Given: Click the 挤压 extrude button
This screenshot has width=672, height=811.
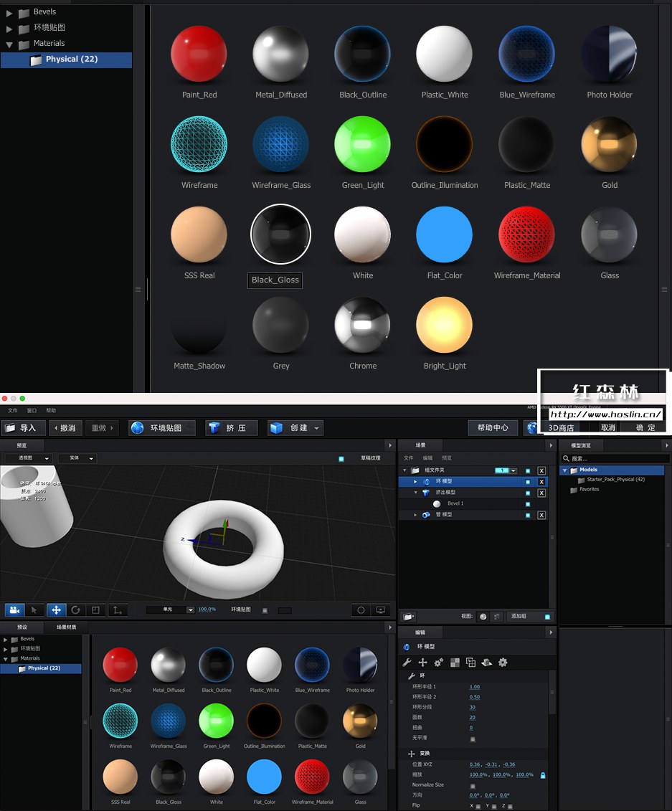Looking at the screenshot, I should point(231,428).
